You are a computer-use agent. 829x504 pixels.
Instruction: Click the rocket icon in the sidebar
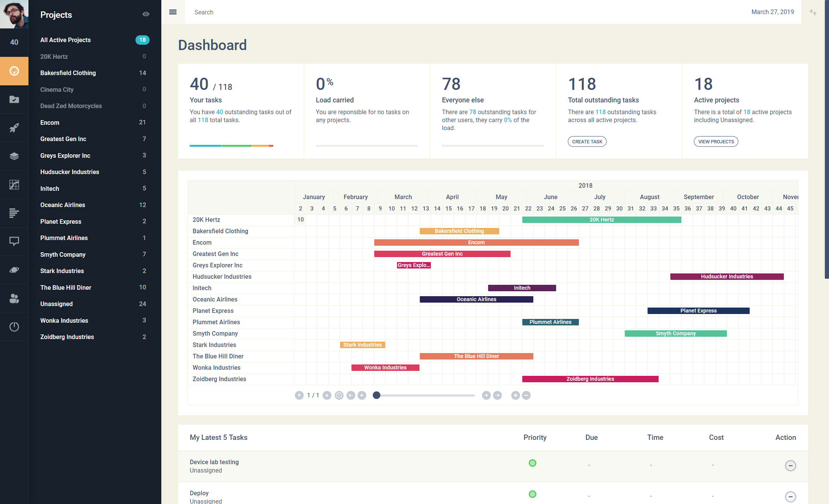click(14, 128)
